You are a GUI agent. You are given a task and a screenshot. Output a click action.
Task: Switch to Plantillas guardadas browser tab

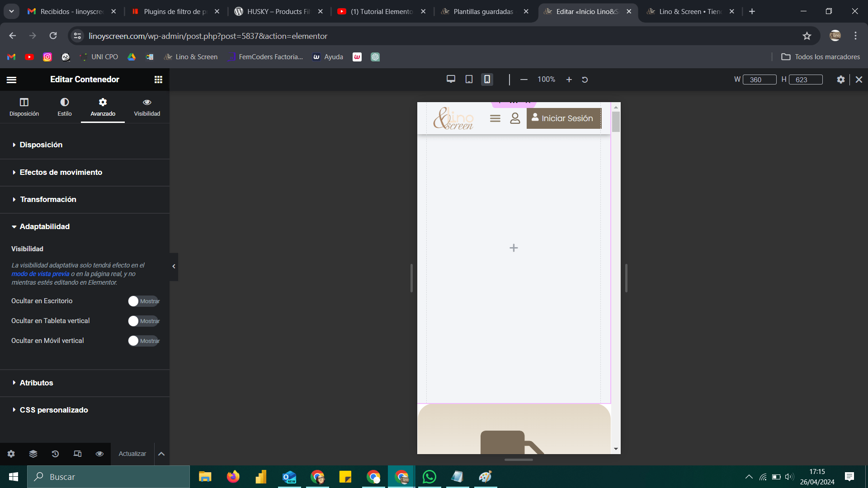click(x=483, y=11)
